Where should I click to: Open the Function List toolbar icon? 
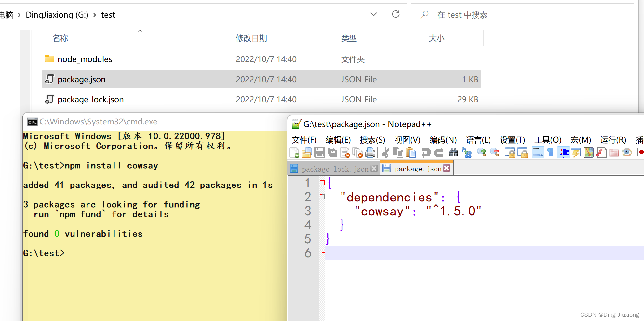(x=601, y=152)
